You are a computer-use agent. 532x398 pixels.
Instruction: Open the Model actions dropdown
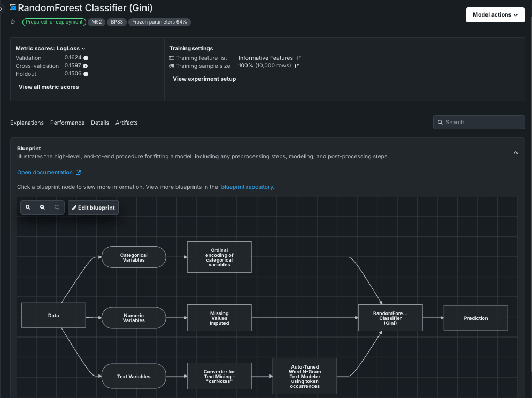tap(495, 15)
